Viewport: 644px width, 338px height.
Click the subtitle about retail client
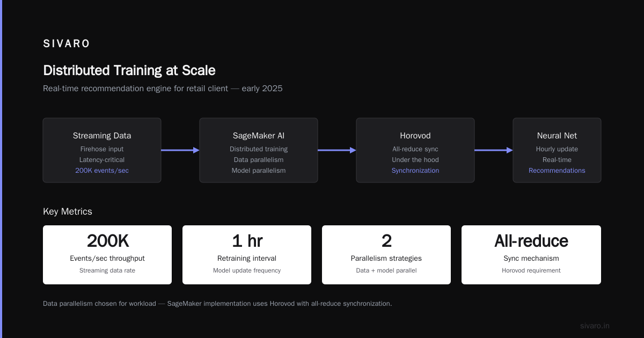point(163,89)
